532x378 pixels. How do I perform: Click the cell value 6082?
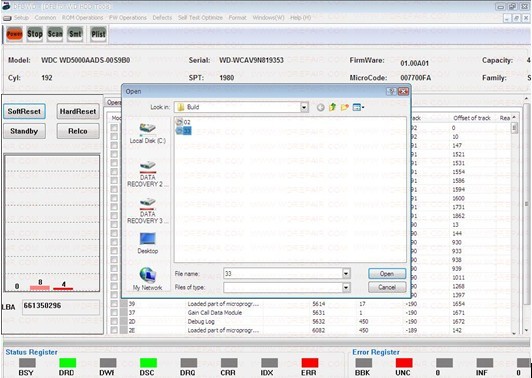coord(319,330)
